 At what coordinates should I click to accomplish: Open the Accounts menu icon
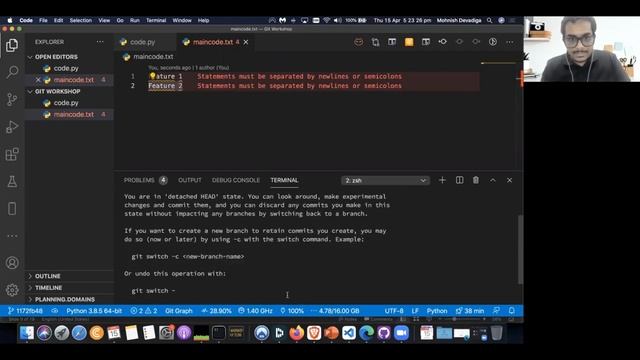(x=12, y=263)
